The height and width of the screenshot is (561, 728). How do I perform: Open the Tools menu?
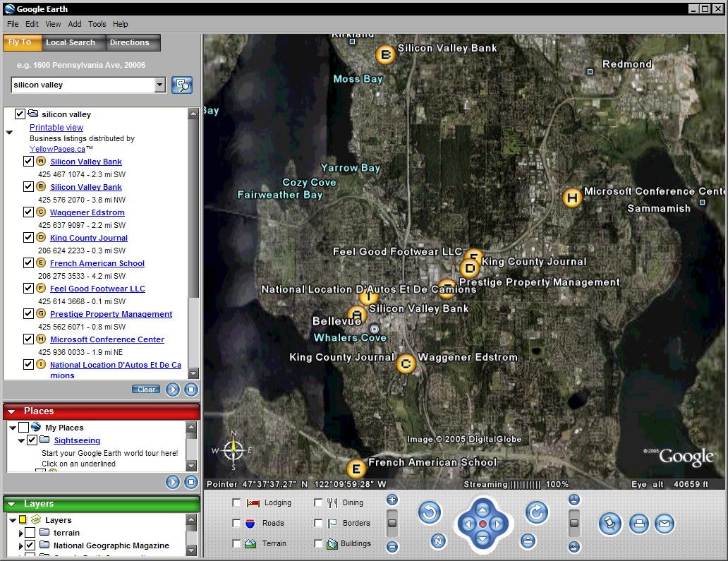click(x=97, y=24)
